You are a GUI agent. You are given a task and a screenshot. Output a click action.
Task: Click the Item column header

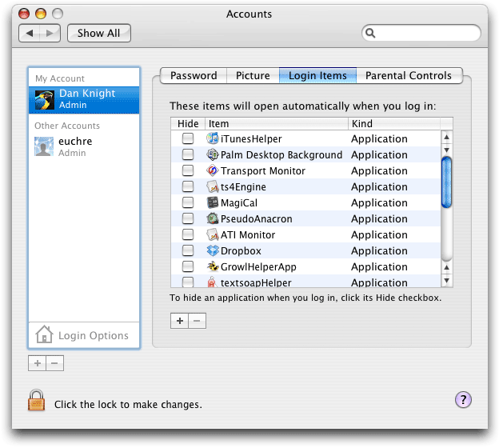pos(276,123)
